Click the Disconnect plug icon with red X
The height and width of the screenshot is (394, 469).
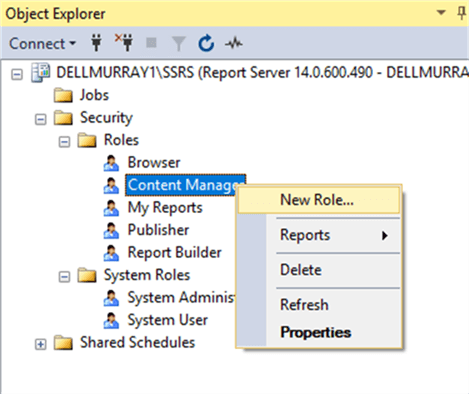coord(124,43)
